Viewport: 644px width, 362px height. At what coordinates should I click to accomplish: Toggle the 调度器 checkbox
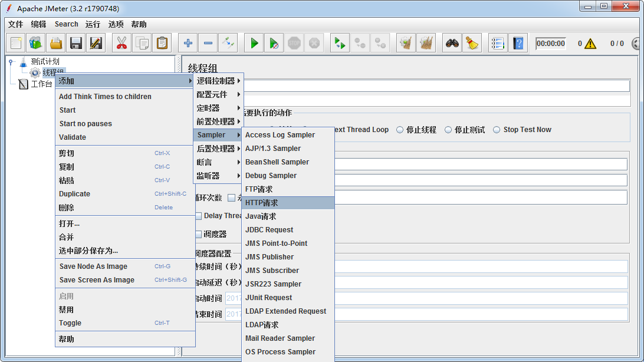point(199,234)
